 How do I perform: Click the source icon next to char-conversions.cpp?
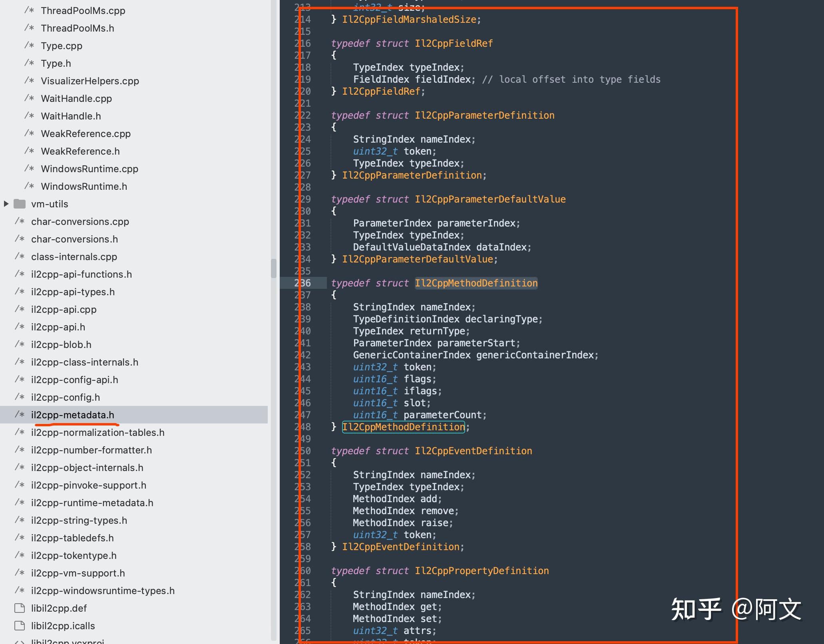click(x=18, y=221)
